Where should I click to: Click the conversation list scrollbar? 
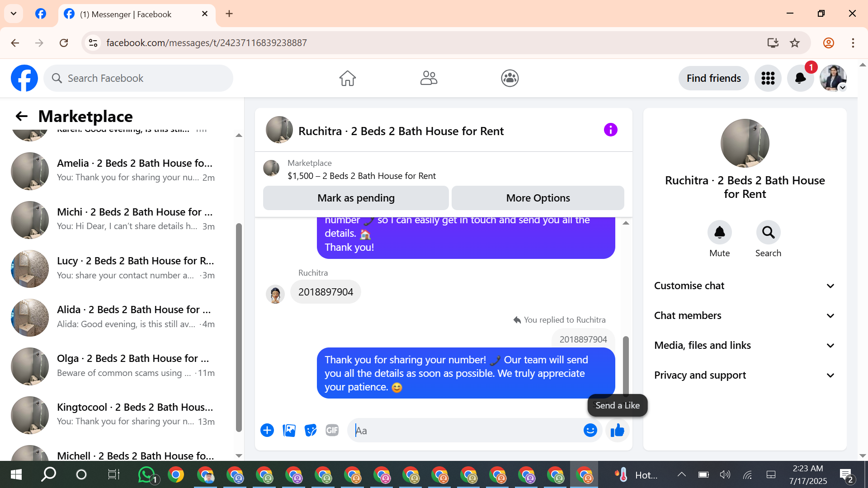(239, 328)
